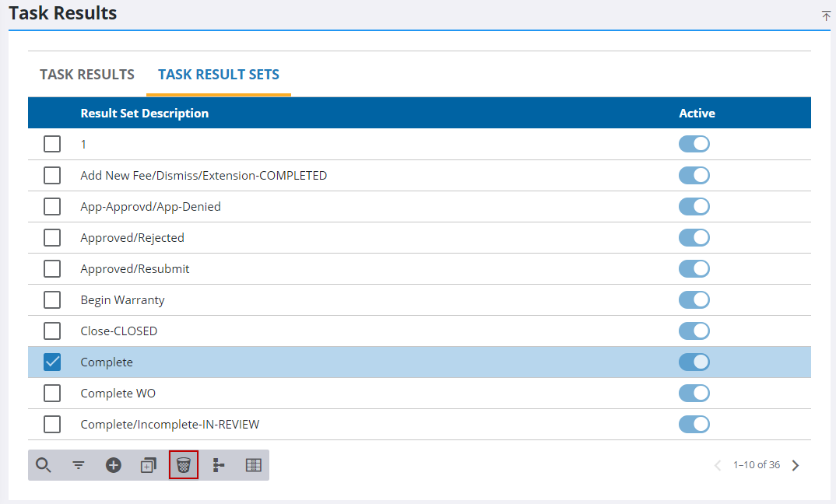The image size is (836, 504).
Task: Select the Complete WO checkbox
Action: pos(51,394)
